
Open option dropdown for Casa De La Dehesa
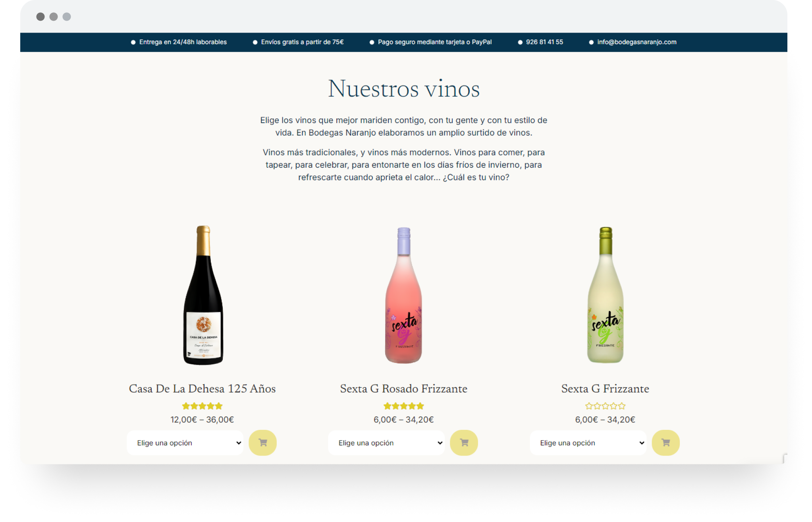click(185, 443)
